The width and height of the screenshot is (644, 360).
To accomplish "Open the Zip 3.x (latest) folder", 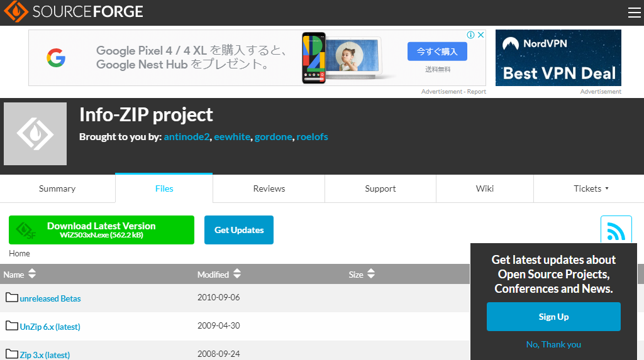I will (x=45, y=355).
